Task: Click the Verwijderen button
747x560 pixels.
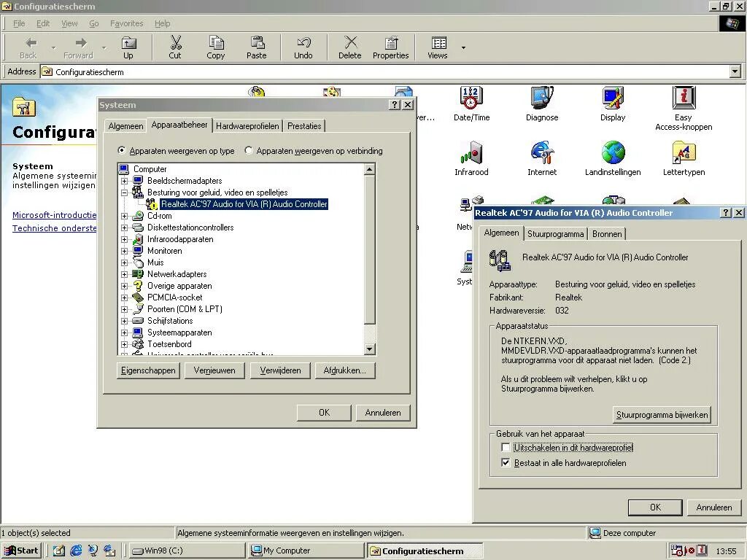Action: 280,370
